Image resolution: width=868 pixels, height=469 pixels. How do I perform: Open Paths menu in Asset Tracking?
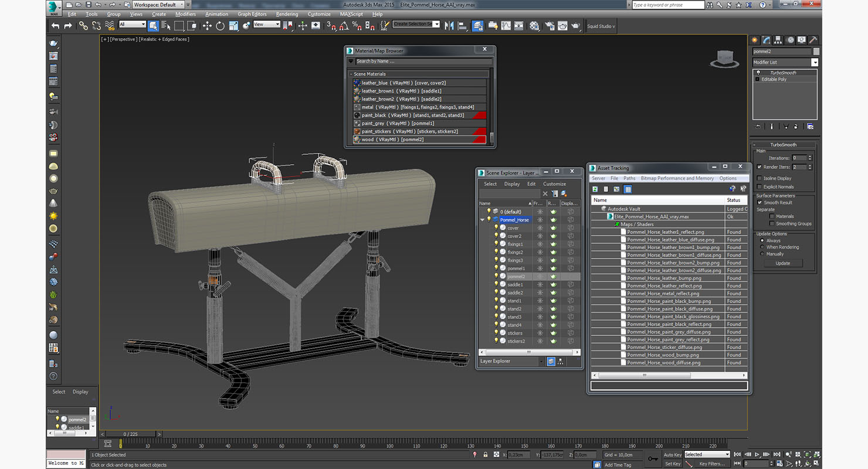pos(629,178)
